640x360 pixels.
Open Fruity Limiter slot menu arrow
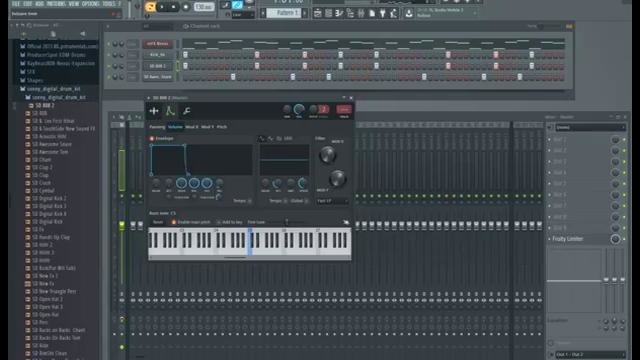[549, 239]
